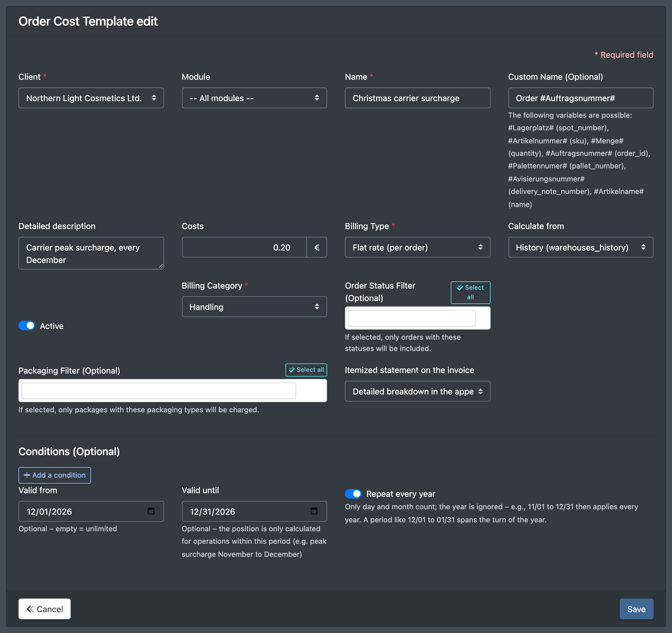Add a condition
Image resolution: width=672 pixels, height=633 pixels.
click(x=54, y=475)
